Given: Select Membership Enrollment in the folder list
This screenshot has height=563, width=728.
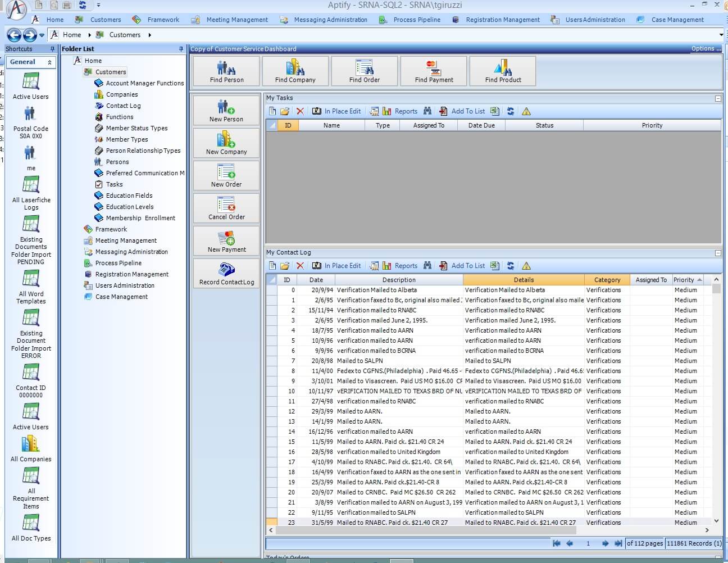Looking at the screenshot, I should [140, 218].
